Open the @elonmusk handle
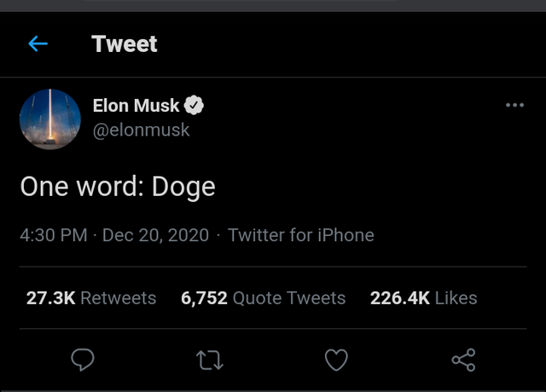The image size is (546, 392). pos(141,130)
